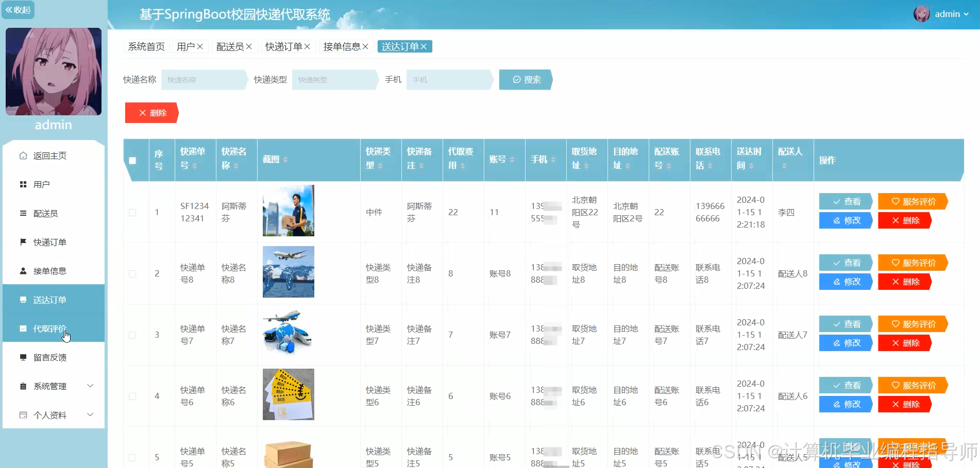Select the checkbox beside 快递单号7
Screen dimensions: 980x468
pos(133,335)
